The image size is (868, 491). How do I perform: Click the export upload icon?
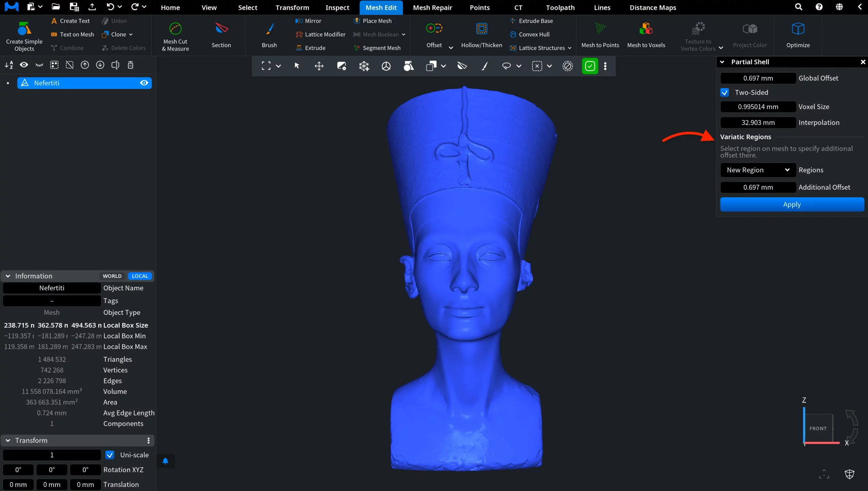tap(92, 7)
